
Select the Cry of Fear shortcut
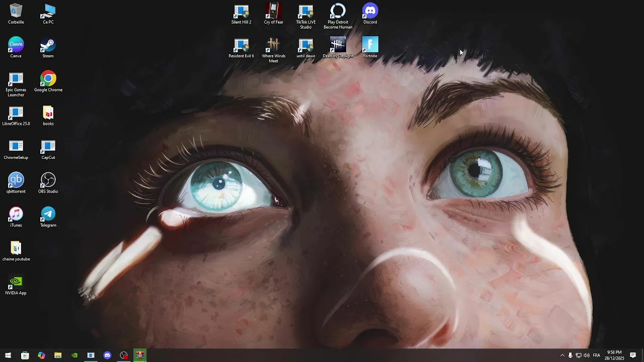pos(273,14)
